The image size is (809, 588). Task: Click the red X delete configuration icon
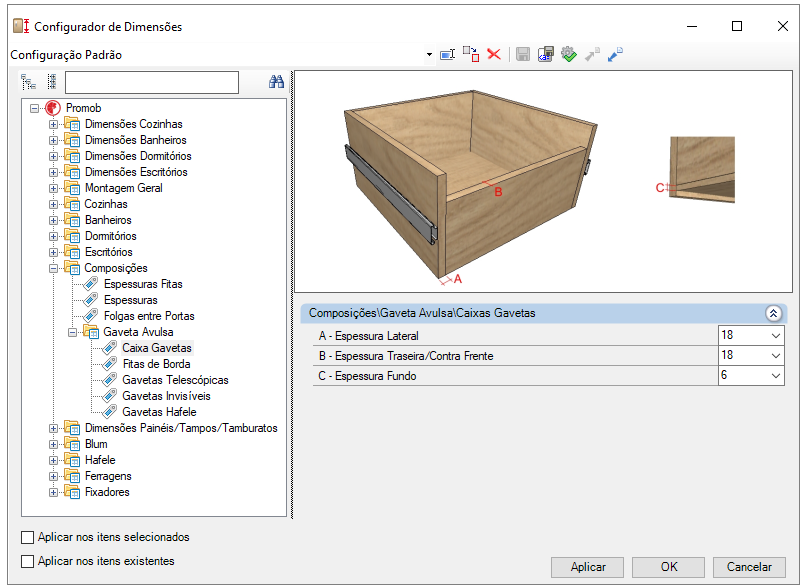(494, 54)
